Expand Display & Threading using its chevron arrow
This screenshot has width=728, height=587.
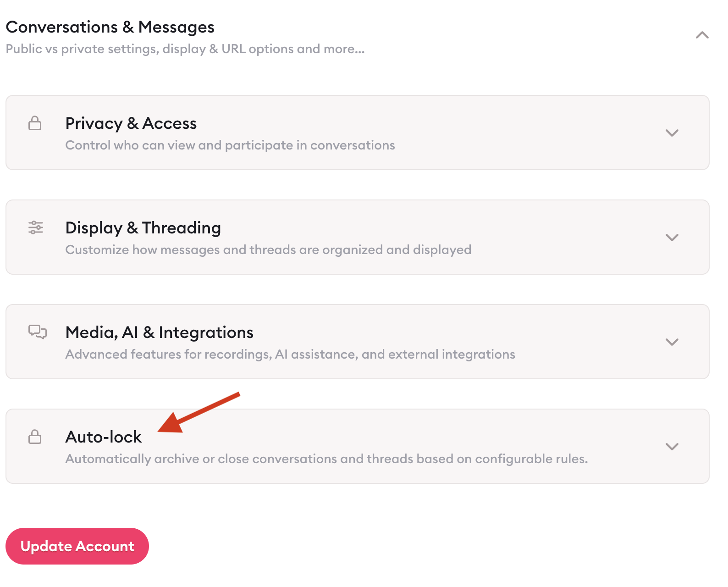pyautogui.click(x=672, y=238)
